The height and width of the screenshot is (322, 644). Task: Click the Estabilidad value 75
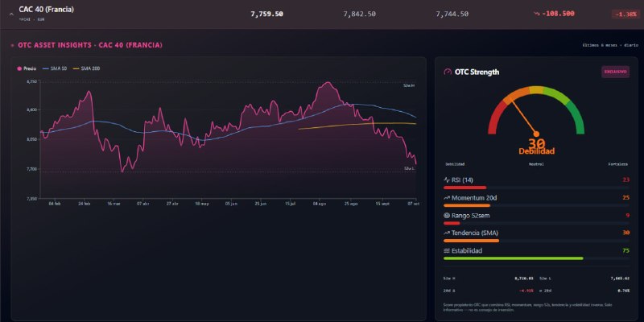[x=625, y=250]
